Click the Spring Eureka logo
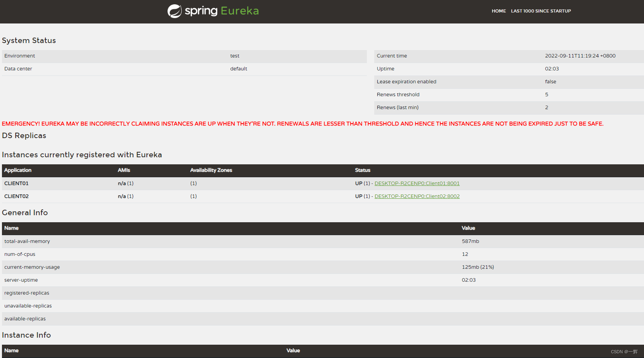This screenshot has height=358, width=644. pyautogui.click(x=213, y=11)
